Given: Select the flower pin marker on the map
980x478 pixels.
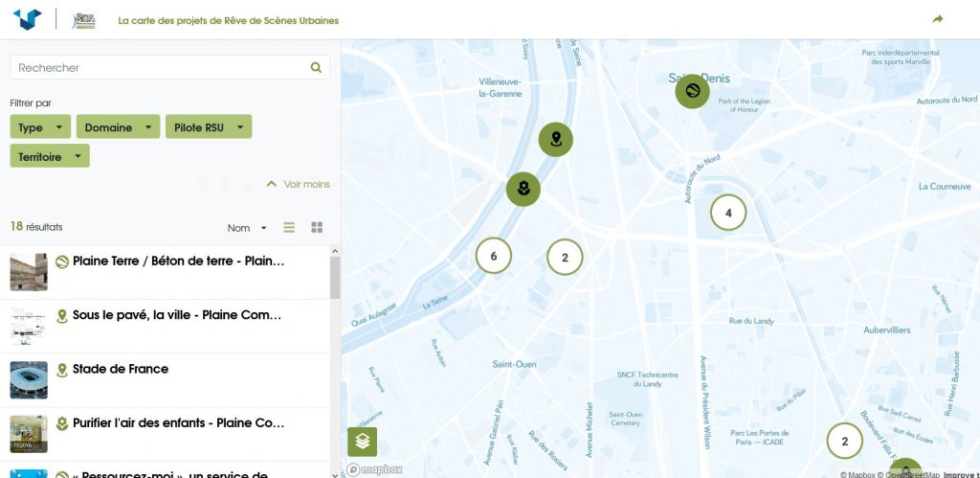Looking at the screenshot, I should 523,189.
